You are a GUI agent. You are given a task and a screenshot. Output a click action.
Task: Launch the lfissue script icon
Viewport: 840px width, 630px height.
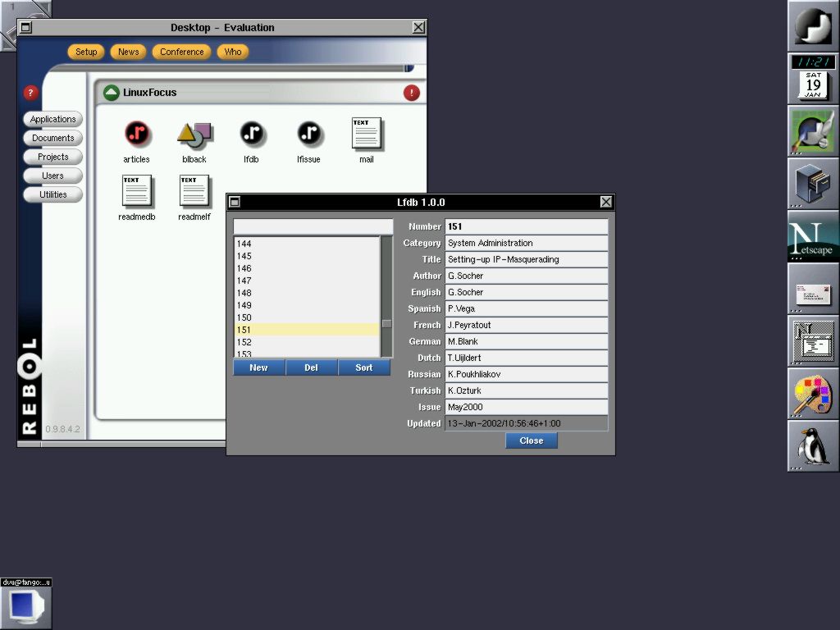click(308, 134)
